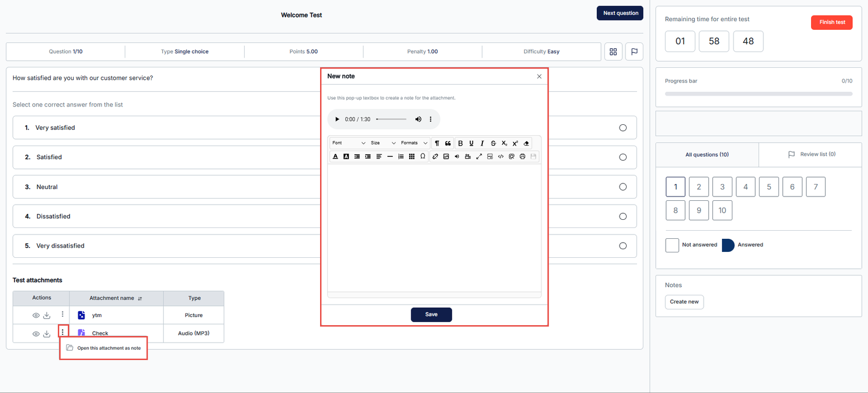Choose 'Open this attachment as note'
This screenshot has width=868, height=393.
click(104, 348)
